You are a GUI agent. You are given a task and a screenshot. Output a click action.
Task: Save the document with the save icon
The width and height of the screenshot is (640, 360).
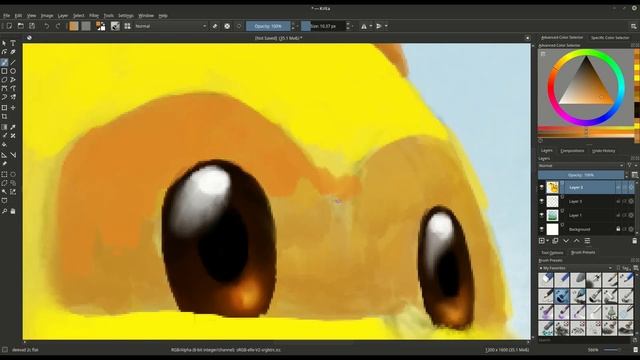tap(32, 26)
